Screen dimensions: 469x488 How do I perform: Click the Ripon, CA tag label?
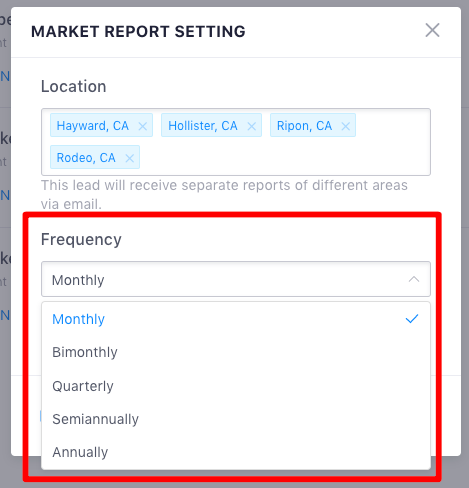(x=304, y=126)
